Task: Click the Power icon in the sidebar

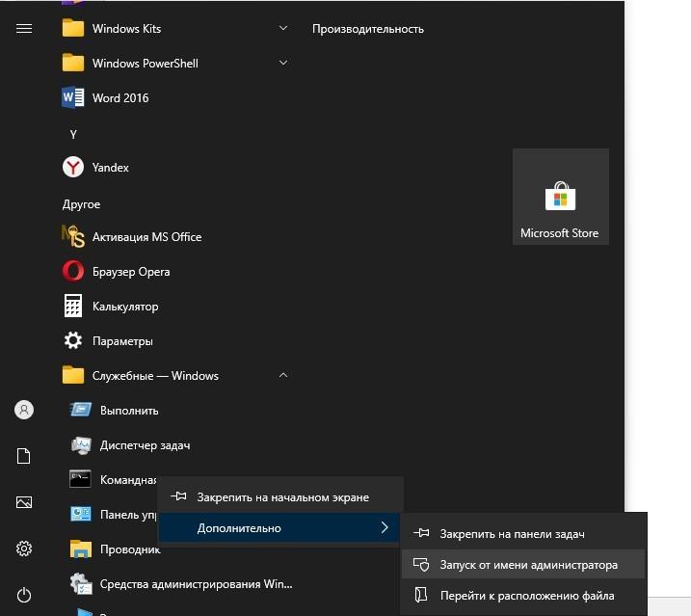Action: [24, 595]
